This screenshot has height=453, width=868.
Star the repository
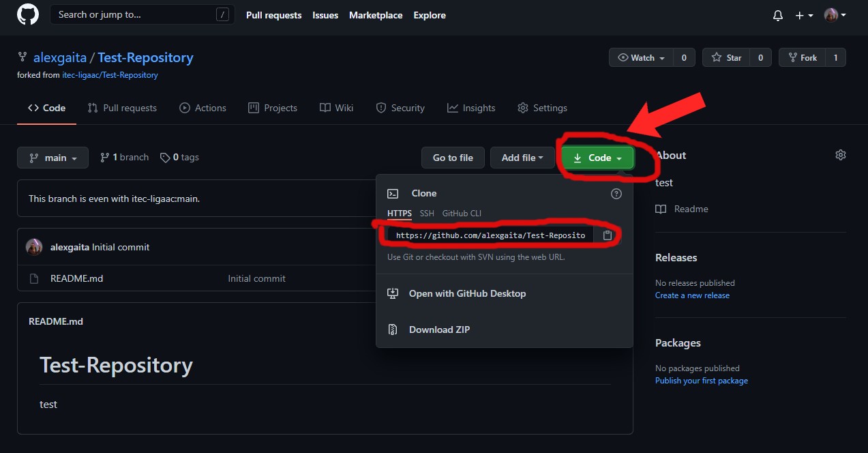[x=726, y=58]
